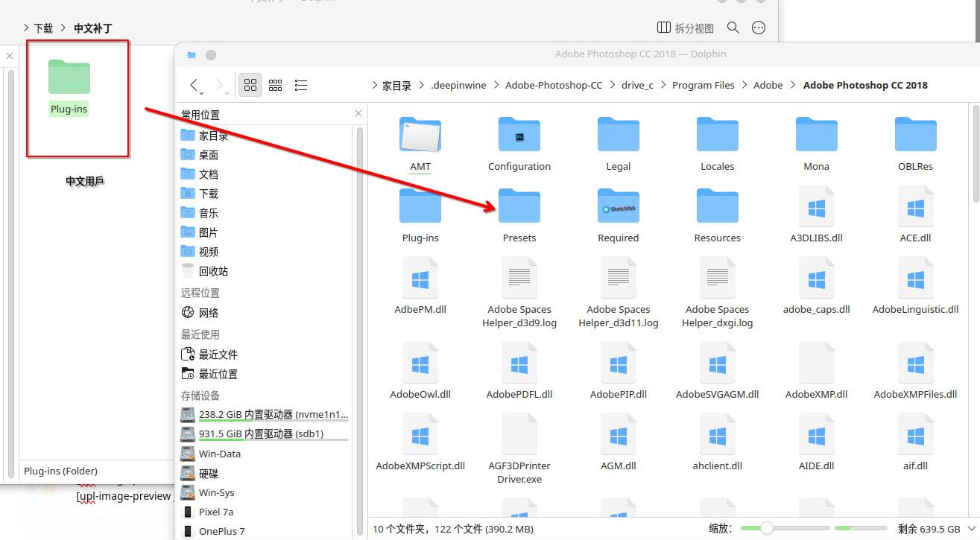This screenshot has width=980, height=540.
Task: Open 音乐 in places panel
Action: (x=267, y=213)
